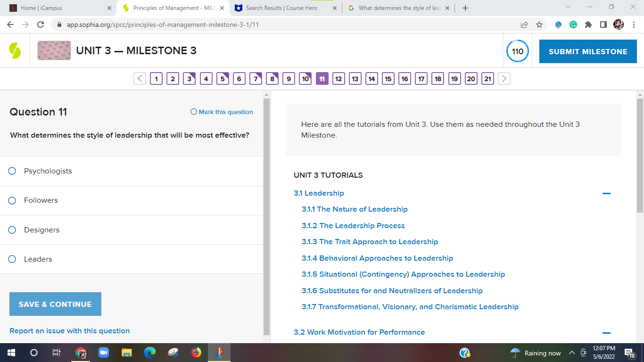Screen dimensions: 644x362
Task: Share this page from the address bar
Action: 524,25
